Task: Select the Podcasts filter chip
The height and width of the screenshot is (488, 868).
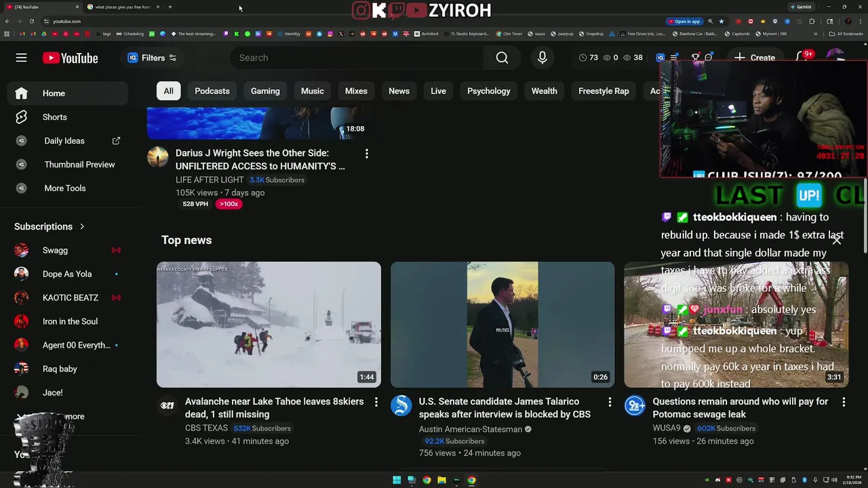Action: (x=212, y=91)
